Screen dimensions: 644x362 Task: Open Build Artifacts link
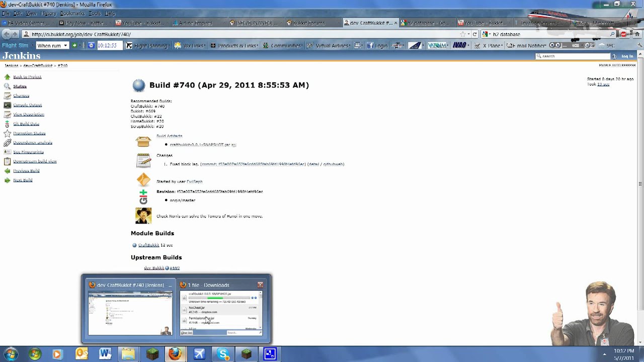(169, 136)
